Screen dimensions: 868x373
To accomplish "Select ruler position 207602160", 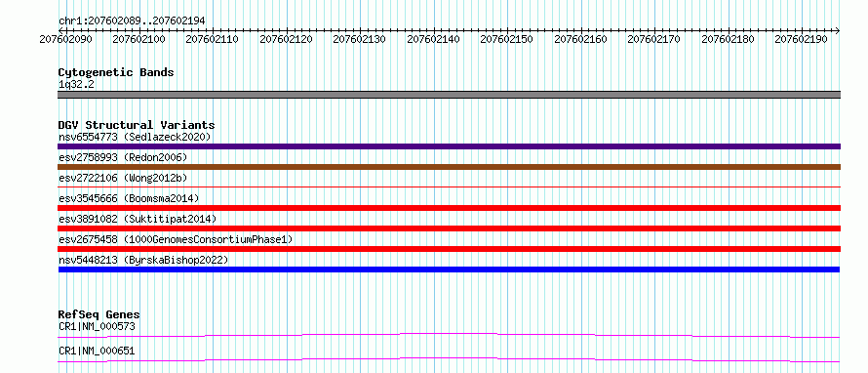I will pos(580,39).
